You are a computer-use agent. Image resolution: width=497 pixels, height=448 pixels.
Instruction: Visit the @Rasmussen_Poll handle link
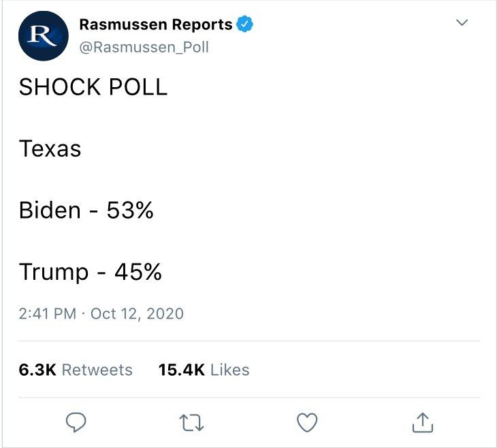click(x=144, y=47)
